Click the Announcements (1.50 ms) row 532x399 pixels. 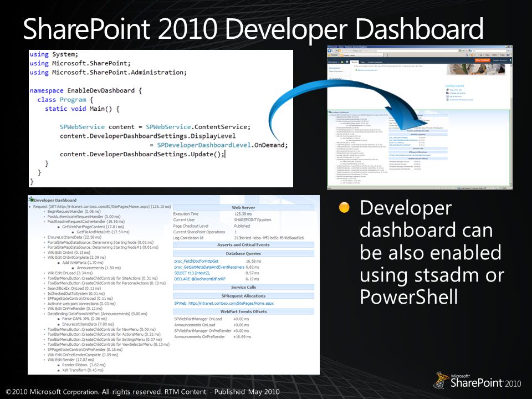pos(99,268)
